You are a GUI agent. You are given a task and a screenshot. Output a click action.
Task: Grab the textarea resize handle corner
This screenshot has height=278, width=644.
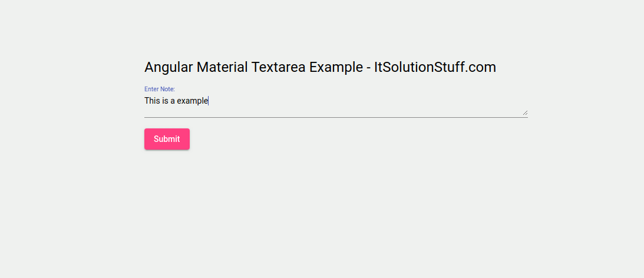524,112
